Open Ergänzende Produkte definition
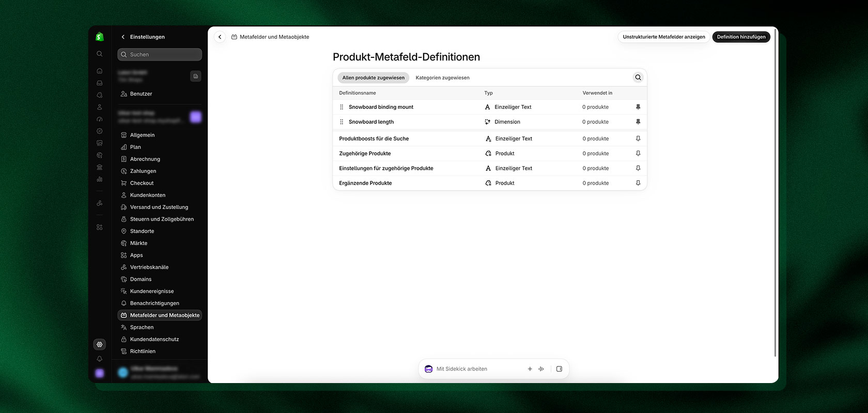Image resolution: width=868 pixels, height=413 pixels. point(490,183)
